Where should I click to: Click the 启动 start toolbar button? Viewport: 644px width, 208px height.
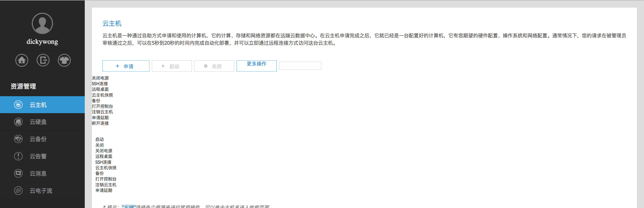(172, 66)
